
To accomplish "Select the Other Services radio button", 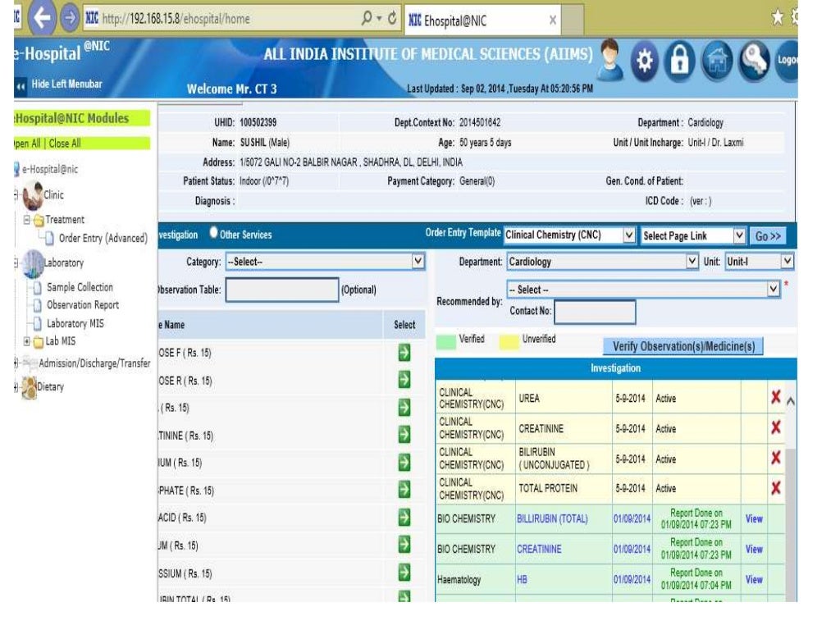I will tap(214, 232).
